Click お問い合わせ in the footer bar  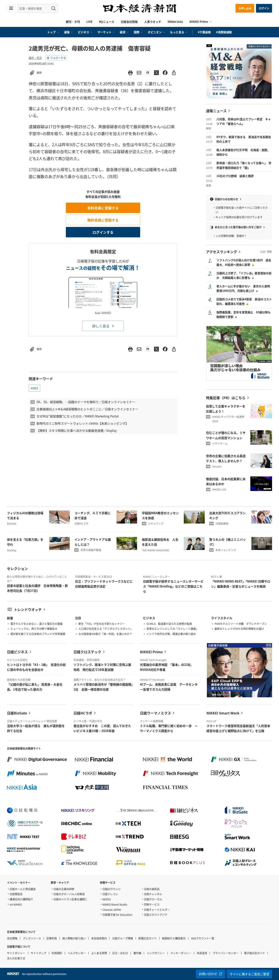210,974
